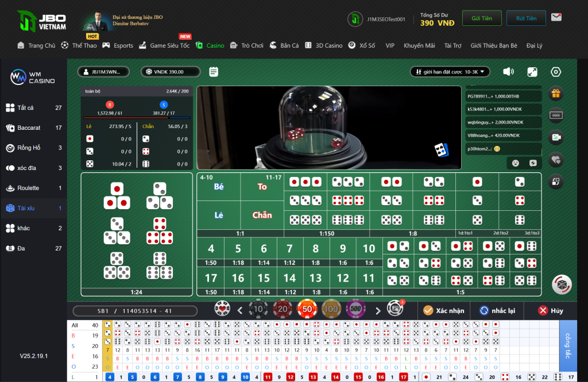Mute the game sound speaker icon
The height and width of the screenshot is (382, 588).
508,72
